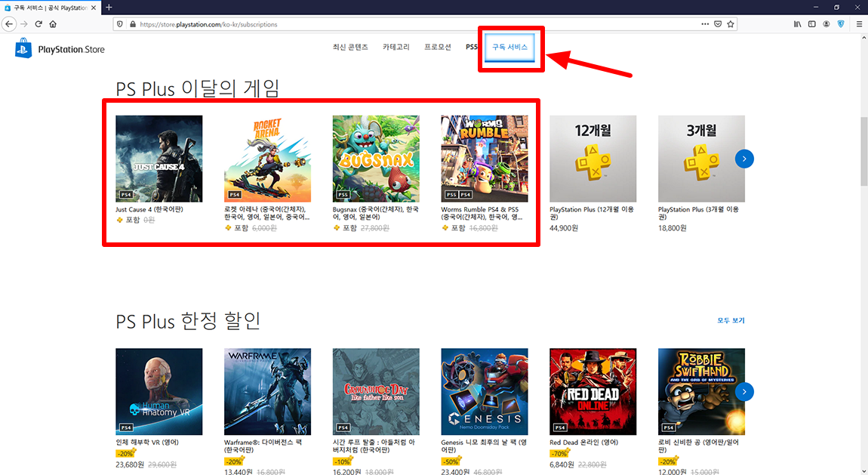Click 시간 루프 탈출 title
Screen dimensions: 868x475
pyautogui.click(x=374, y=446)
